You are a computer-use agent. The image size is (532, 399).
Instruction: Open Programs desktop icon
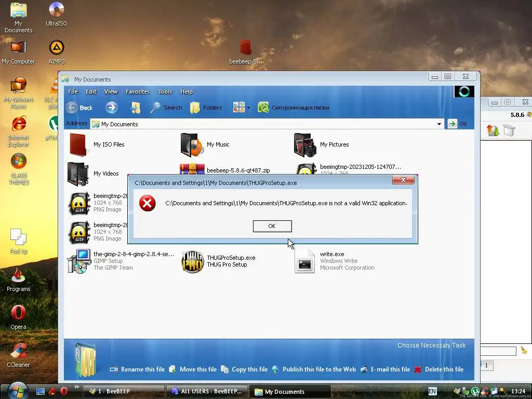coord(18,280)
